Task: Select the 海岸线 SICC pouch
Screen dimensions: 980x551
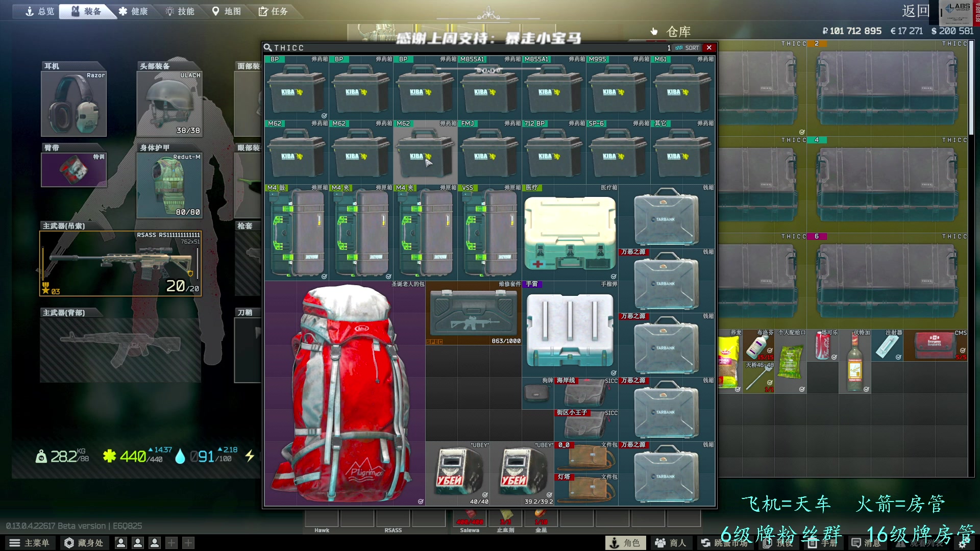Action: (x=586, y=393)
